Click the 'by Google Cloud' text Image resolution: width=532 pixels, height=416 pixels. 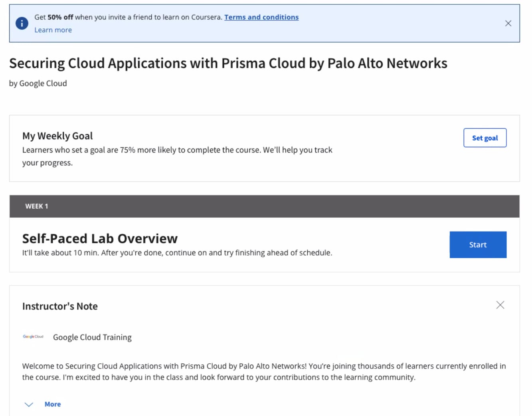click(x=38, y=83)
